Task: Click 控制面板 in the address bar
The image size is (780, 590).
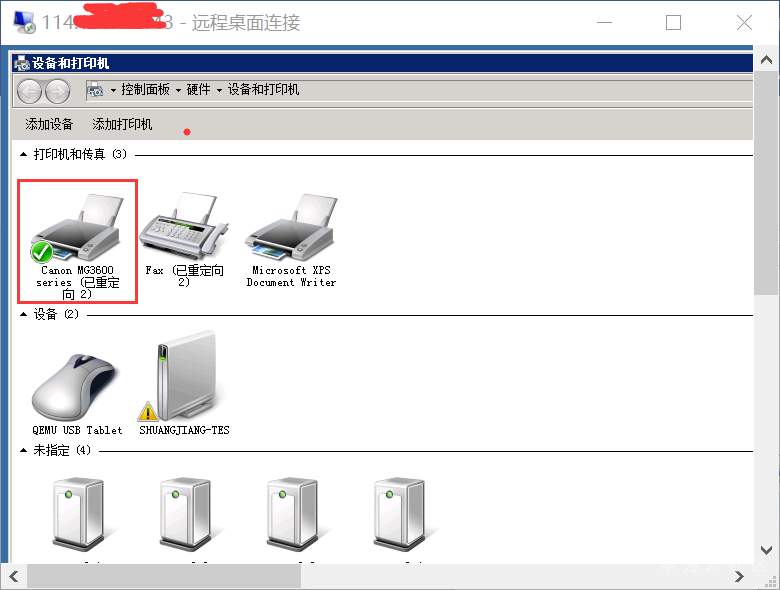Action: click(x=145, y=90)
